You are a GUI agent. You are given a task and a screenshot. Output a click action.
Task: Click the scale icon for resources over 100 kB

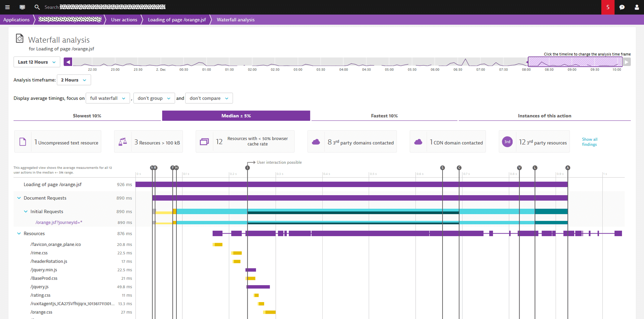coord(122,141)
